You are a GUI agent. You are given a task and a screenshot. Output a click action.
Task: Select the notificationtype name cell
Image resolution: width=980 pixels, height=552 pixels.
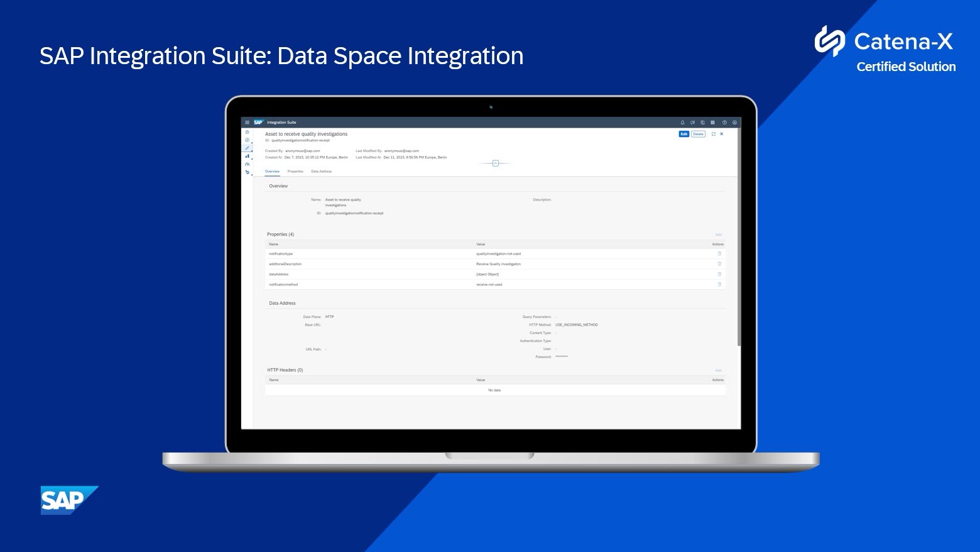coord(281,254)
